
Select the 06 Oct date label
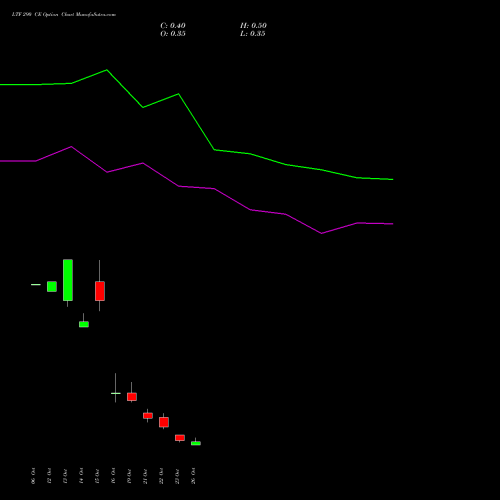point(33,476)
